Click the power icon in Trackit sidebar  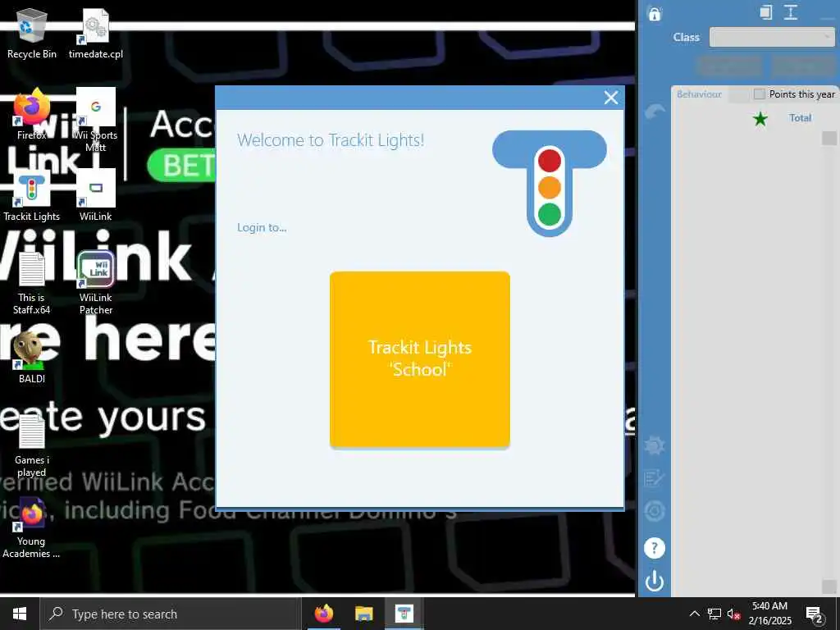654,582
